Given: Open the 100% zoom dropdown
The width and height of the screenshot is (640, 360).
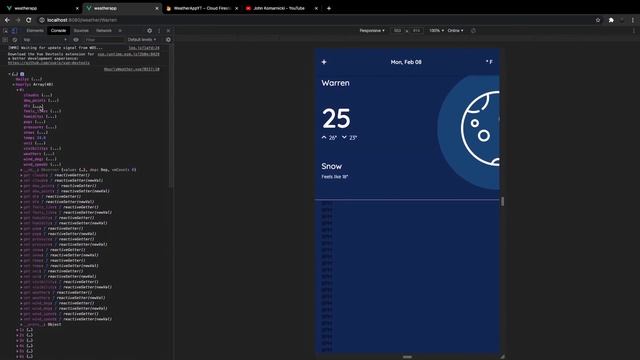Looking at the screenshot, I should pos(436,31).
